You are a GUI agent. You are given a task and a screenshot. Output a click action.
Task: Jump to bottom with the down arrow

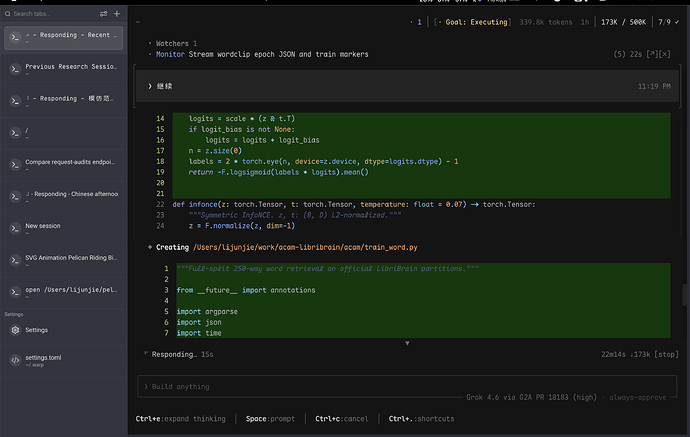[x=407, y=343]
